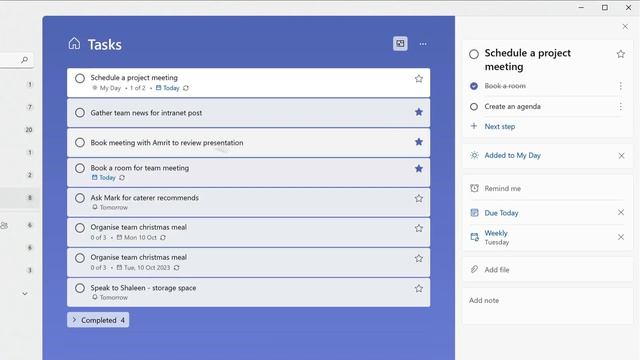Mark task important via detail pane star
This screenshot has height=360, width=640.
[621, 54]
